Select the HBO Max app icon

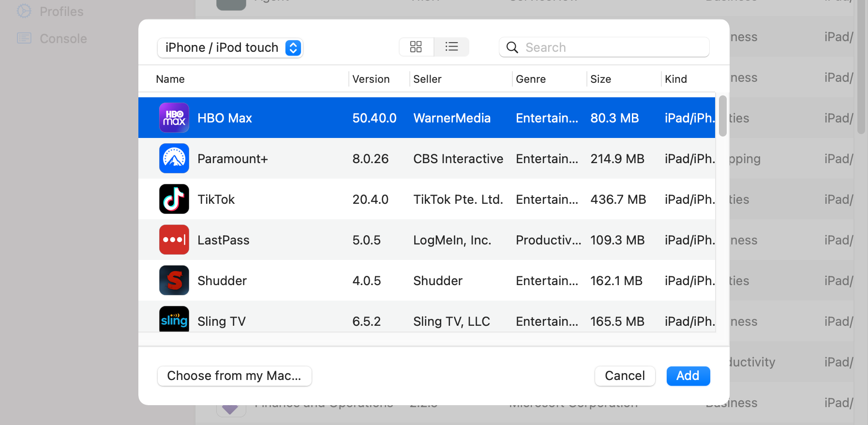pos(174,118)
